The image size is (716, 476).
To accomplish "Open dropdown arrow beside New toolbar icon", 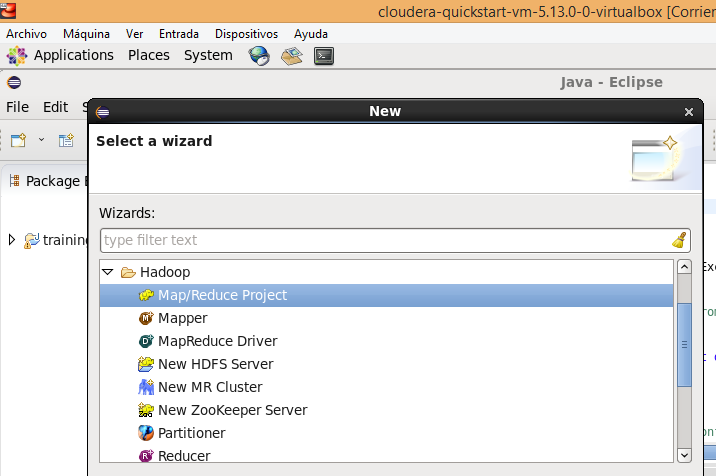I will click(41, 139).
